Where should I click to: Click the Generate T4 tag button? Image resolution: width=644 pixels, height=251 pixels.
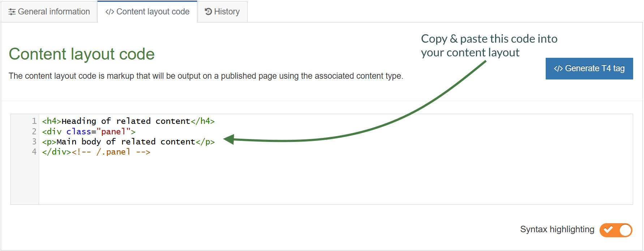coord(589,68)
